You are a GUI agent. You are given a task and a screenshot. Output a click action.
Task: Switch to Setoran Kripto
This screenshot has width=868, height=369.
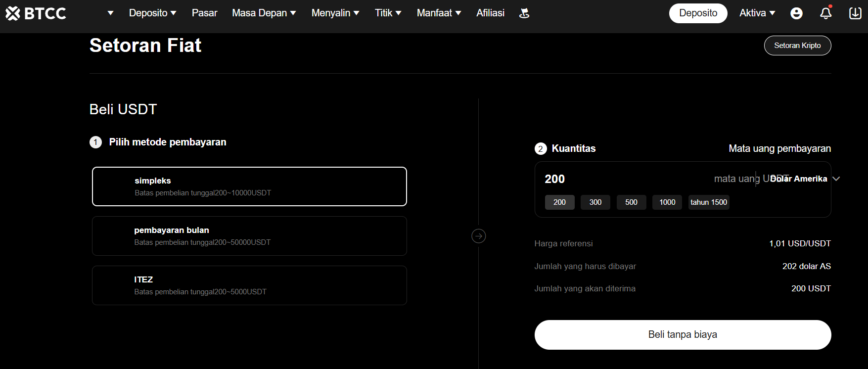tap(797, 46)
